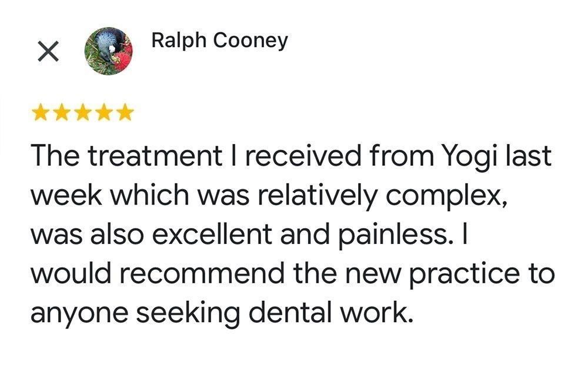Click the word "practice" in the review
The image size is (588, 389).
click(473, 274)
